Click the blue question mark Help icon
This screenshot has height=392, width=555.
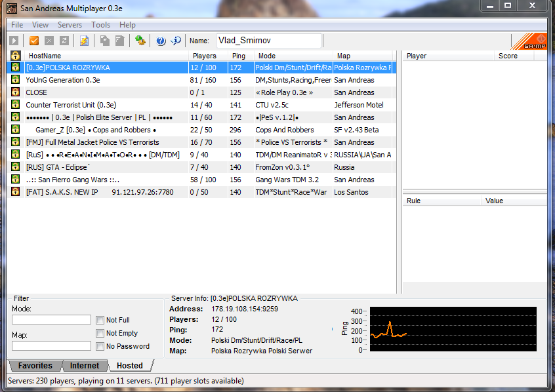pos(161,41)
